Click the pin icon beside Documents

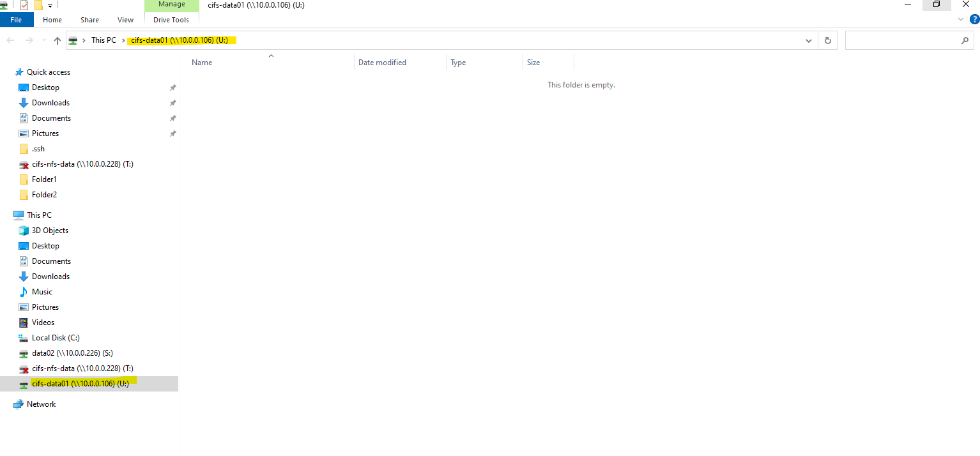[x=172, y=118]
